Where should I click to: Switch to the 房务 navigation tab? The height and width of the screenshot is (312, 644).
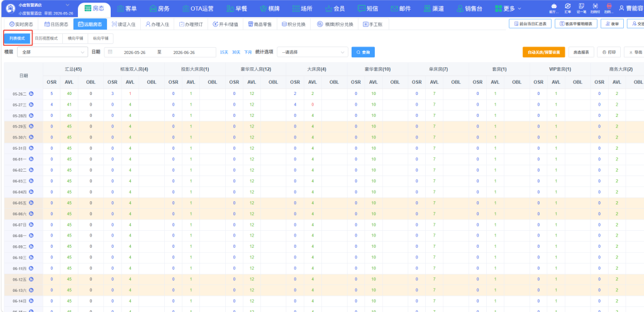tap(159, 8)
